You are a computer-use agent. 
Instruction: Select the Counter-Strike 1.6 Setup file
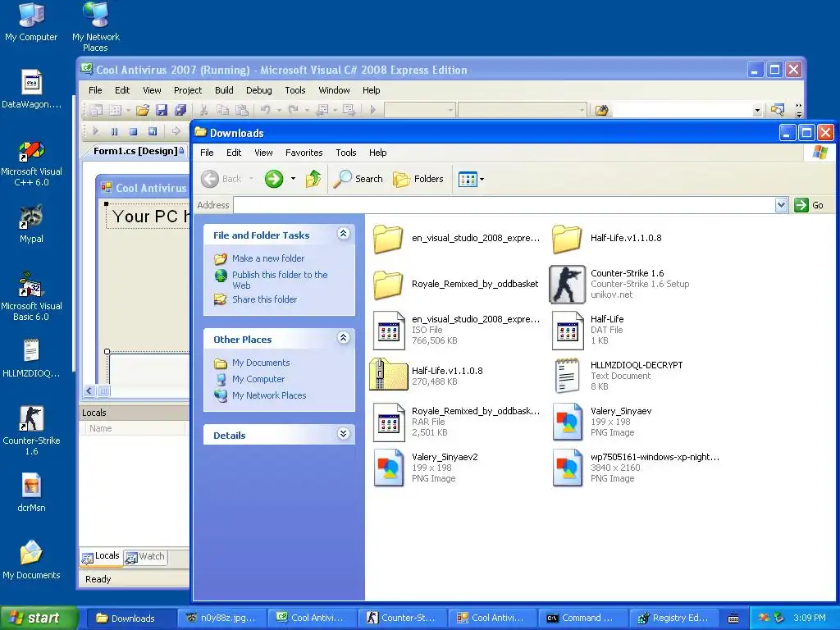620,284
